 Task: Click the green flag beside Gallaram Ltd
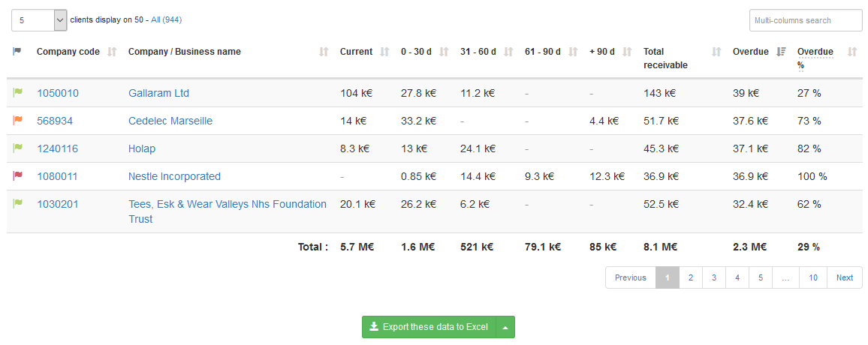click(17, 93)
